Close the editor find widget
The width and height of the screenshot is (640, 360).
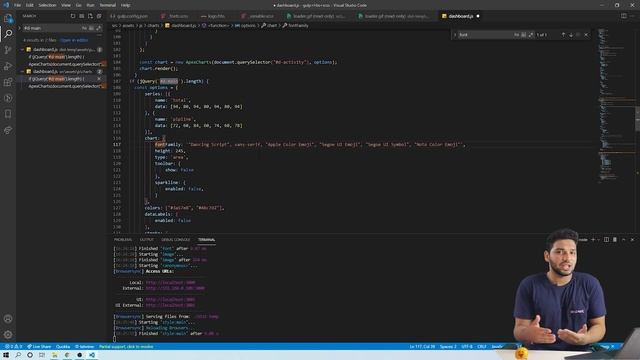587,35
